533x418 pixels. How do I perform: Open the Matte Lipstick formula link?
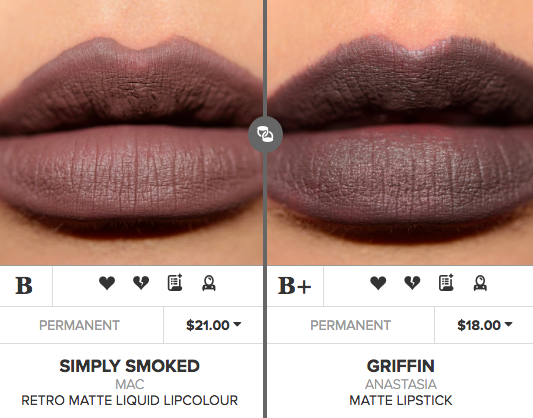pyautogui.click(x=401, y=400)
